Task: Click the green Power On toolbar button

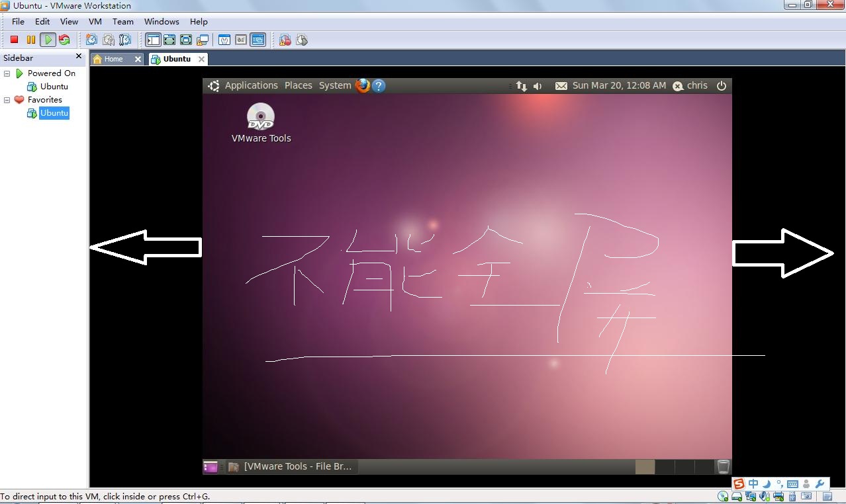Action: (x=48, y=40)
